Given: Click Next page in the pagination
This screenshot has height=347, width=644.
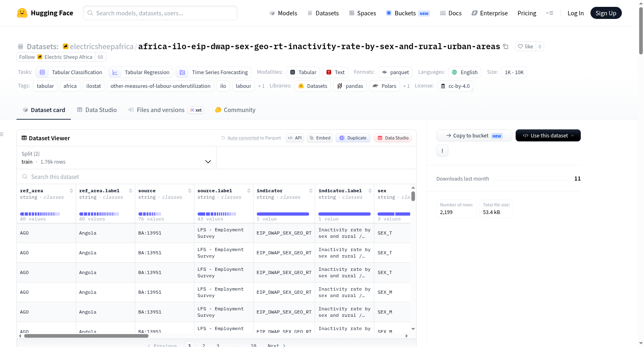Looking at the screenshot, I should 277,345.
